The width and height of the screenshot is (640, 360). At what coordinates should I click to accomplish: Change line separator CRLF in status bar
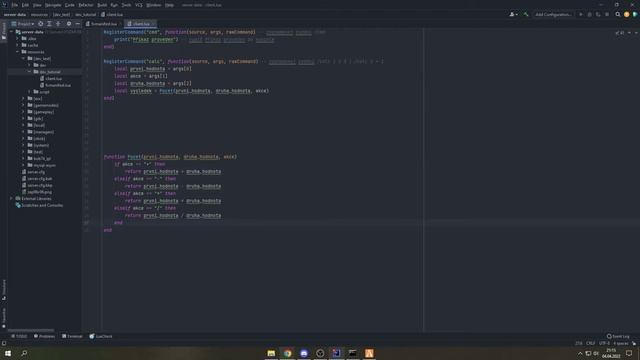pos(590,343)
